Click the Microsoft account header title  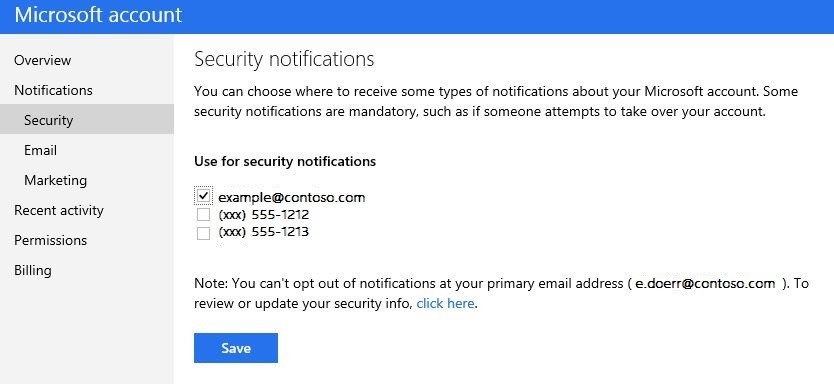pyautogui.click(x=98, y=15)
